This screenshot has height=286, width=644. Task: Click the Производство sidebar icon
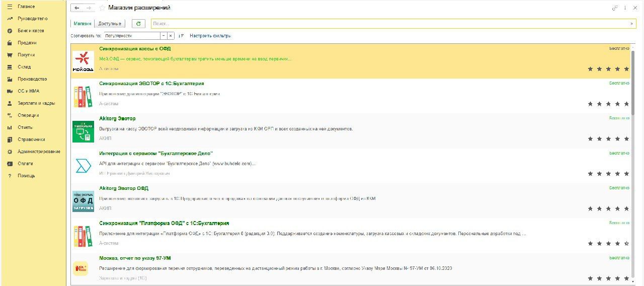pos(10,79)
